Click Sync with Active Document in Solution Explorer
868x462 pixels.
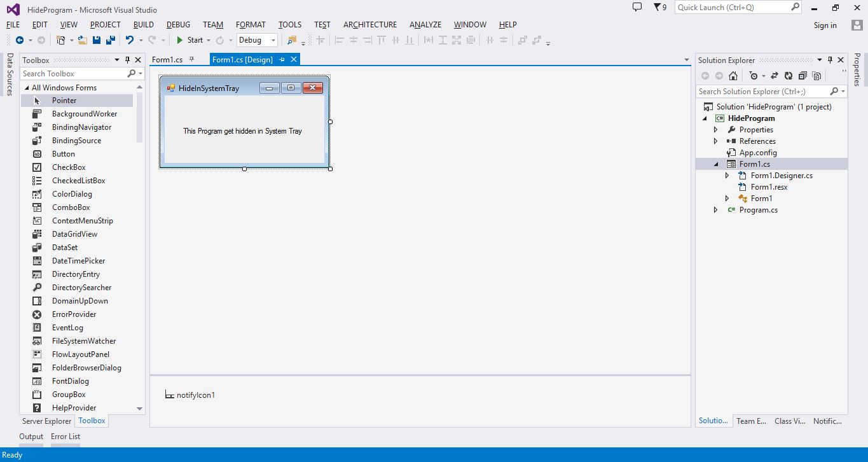pyautogui.click(x=775, y=76)
